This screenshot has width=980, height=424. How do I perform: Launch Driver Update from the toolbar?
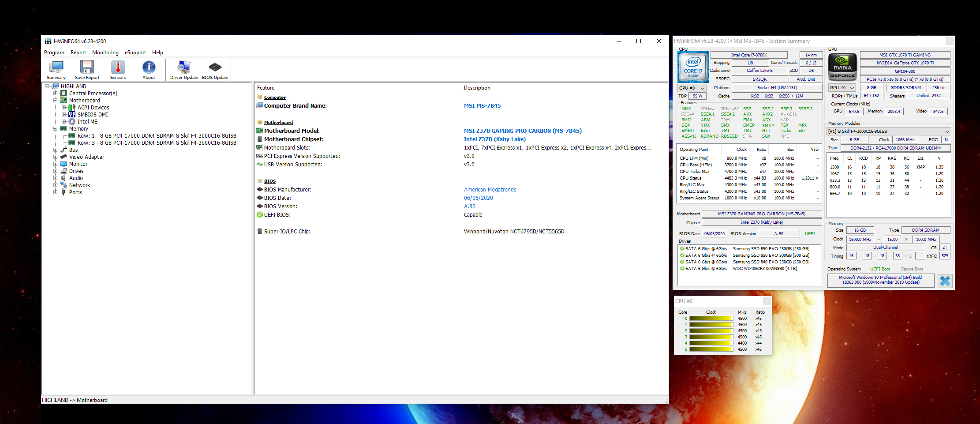point(184,67)
